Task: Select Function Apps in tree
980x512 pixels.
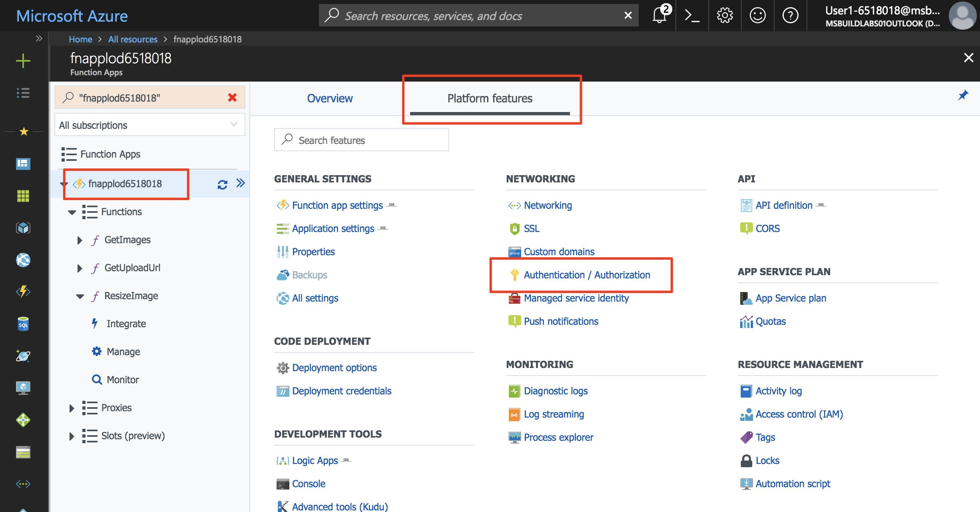Action: click(x=110, y=154)
